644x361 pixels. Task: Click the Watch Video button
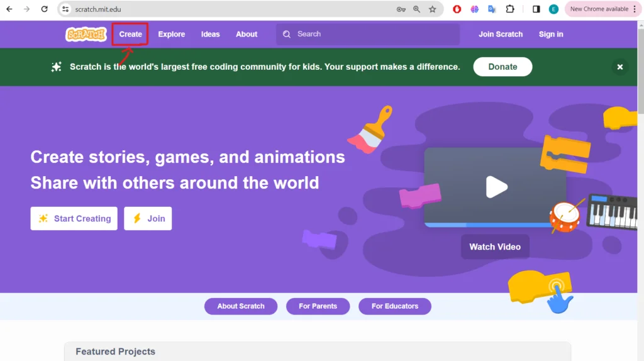pos(495,247)
